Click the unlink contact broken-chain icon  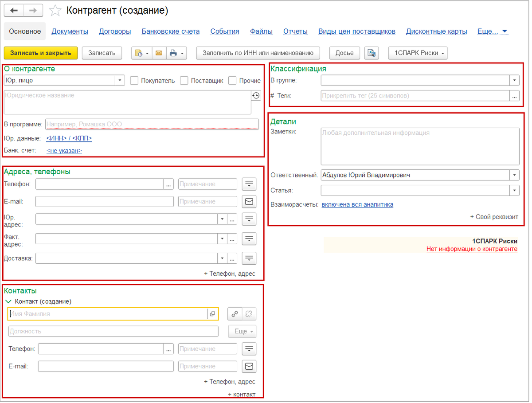point(249,314)
